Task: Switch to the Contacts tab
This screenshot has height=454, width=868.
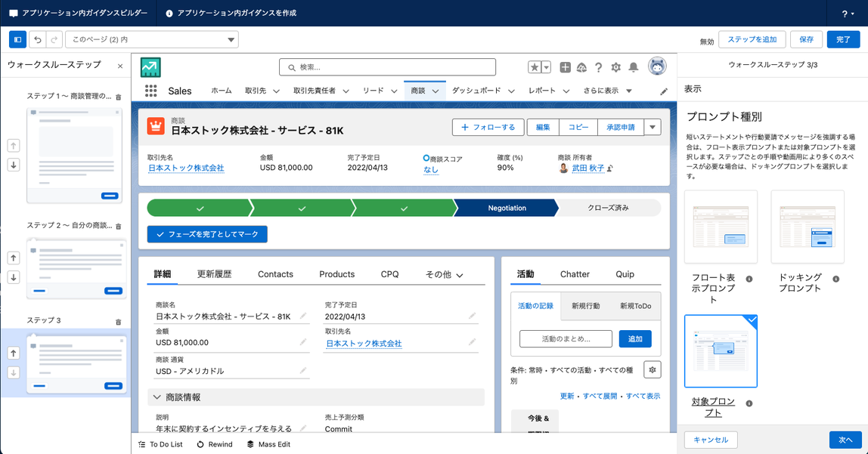Action: point(275,274)
